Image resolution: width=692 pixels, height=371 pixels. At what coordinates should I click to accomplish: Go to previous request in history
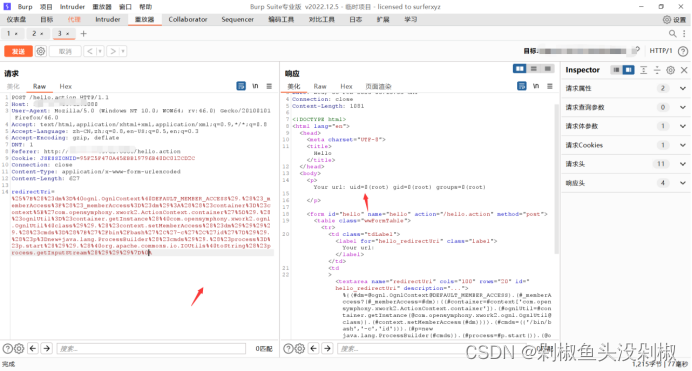click(90, 51)
